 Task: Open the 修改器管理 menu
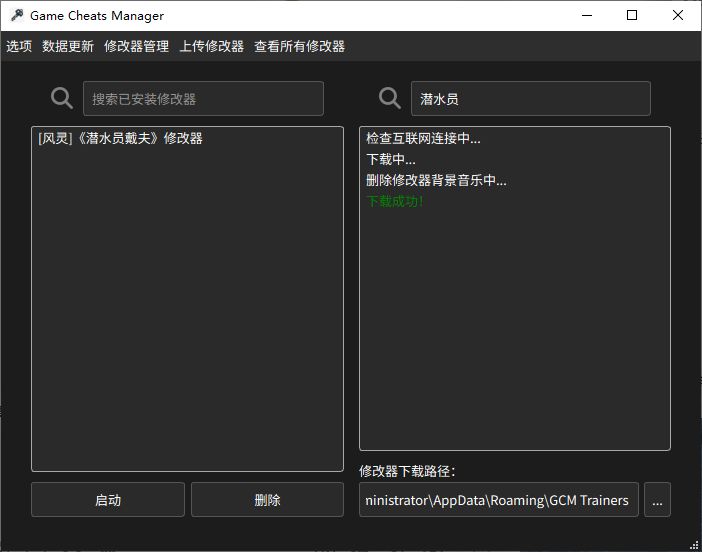point(136,46)
